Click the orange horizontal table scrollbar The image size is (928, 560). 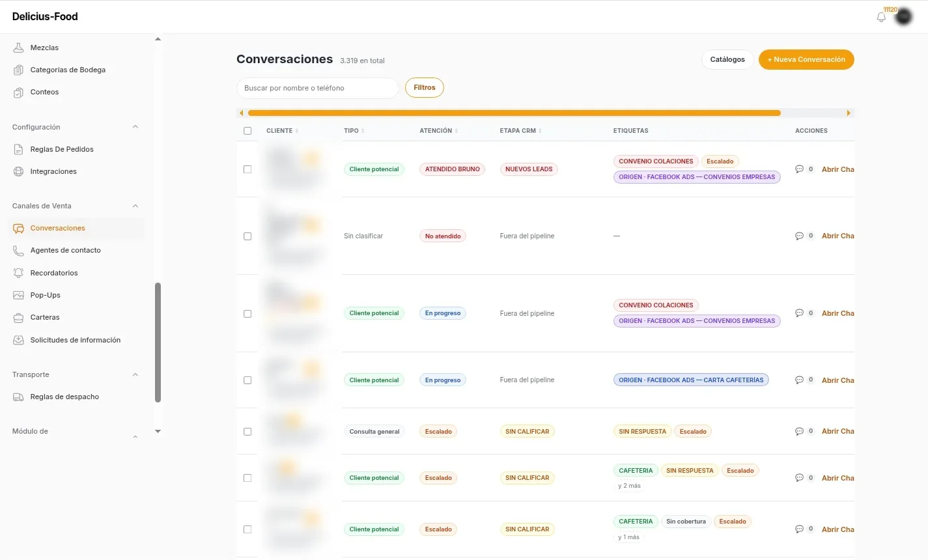pos(514,113)
